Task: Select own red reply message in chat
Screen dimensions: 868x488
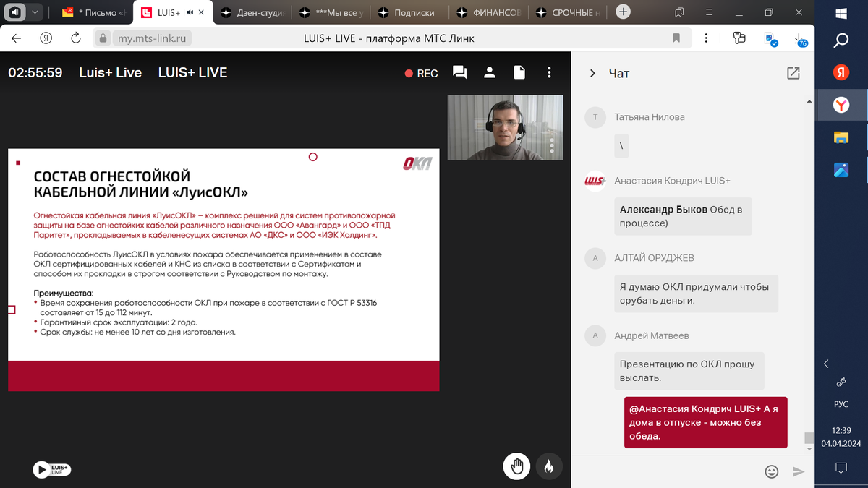Action: click(x=706, y=422)
